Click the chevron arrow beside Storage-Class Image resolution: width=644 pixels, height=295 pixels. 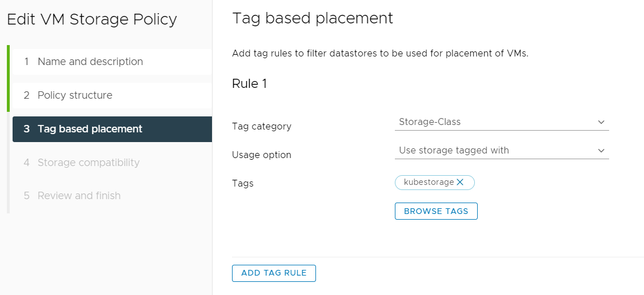(601, 122)
